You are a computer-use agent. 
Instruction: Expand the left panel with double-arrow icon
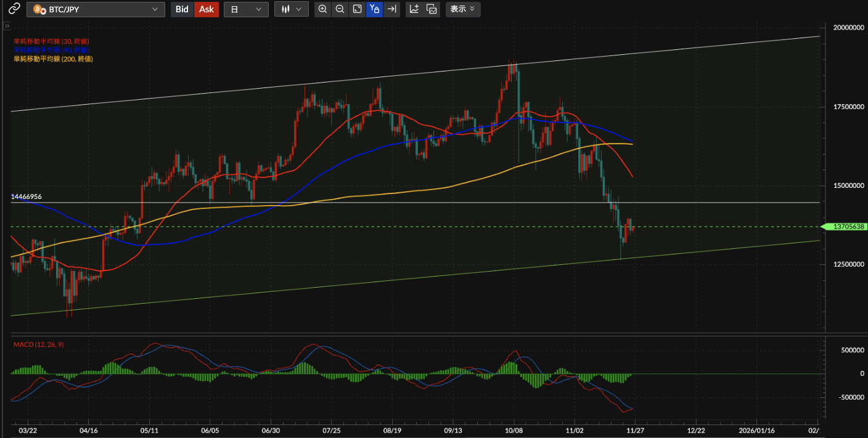(x=7, y=26)
